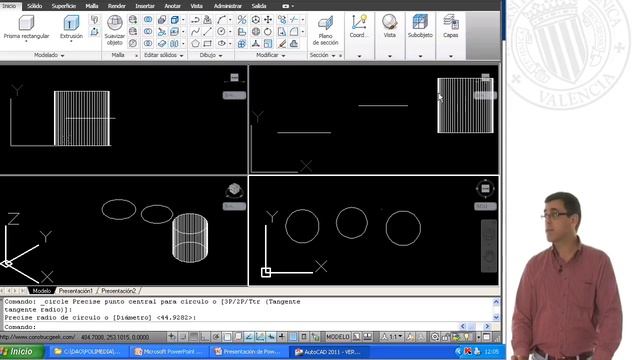Toggle Object Snap in status bar
Screen dimensions: 640x360
227,337
